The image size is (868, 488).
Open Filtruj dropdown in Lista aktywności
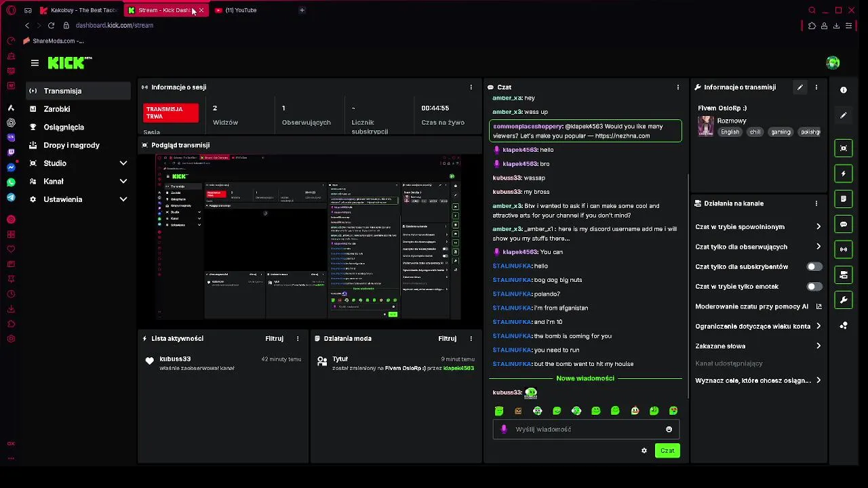pos(274,338)
